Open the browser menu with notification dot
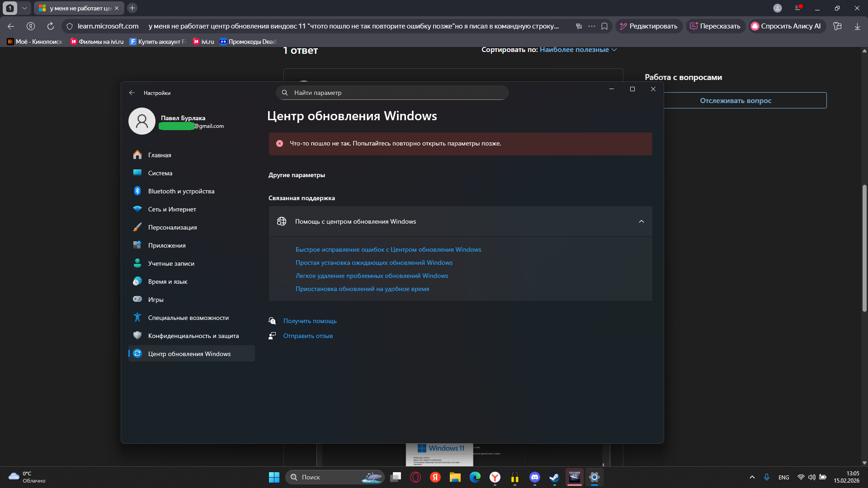This screenshot has width=868, height=488. 798,8
